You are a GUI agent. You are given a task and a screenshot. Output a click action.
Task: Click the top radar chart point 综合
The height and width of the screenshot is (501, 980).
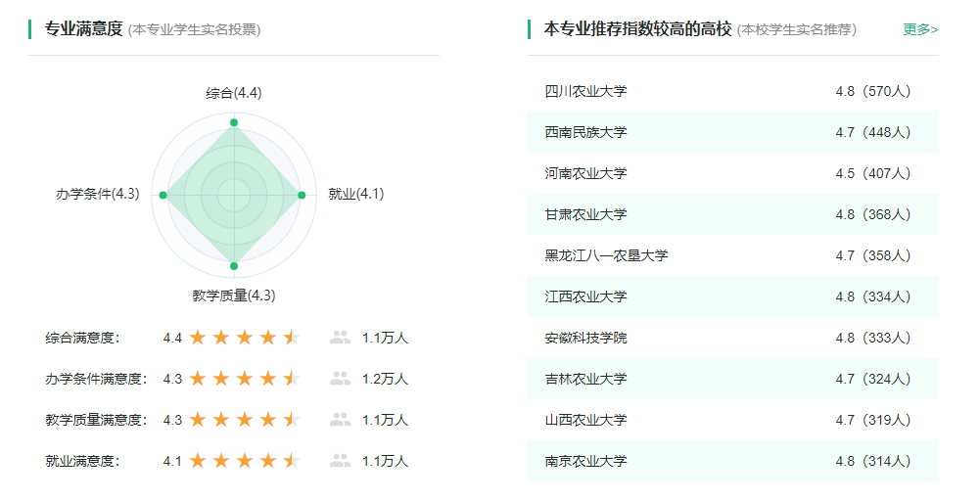coord(234,122)
